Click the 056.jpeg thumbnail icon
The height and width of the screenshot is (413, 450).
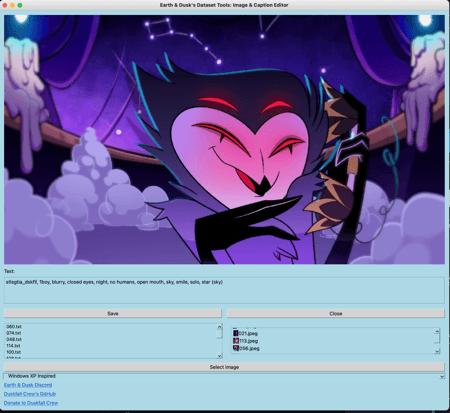236,348
